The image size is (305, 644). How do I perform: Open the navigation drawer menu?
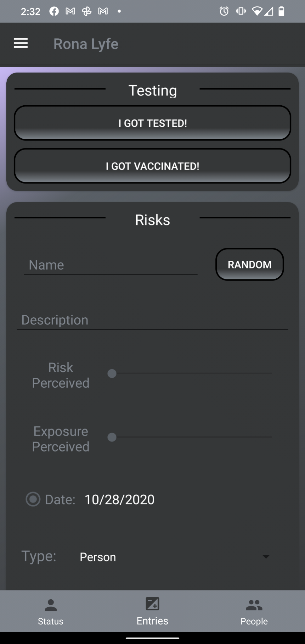pos(20,43)
